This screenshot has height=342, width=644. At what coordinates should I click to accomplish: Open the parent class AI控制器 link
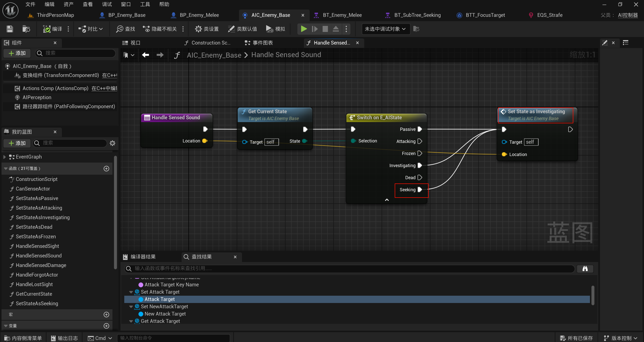[628, 15]
